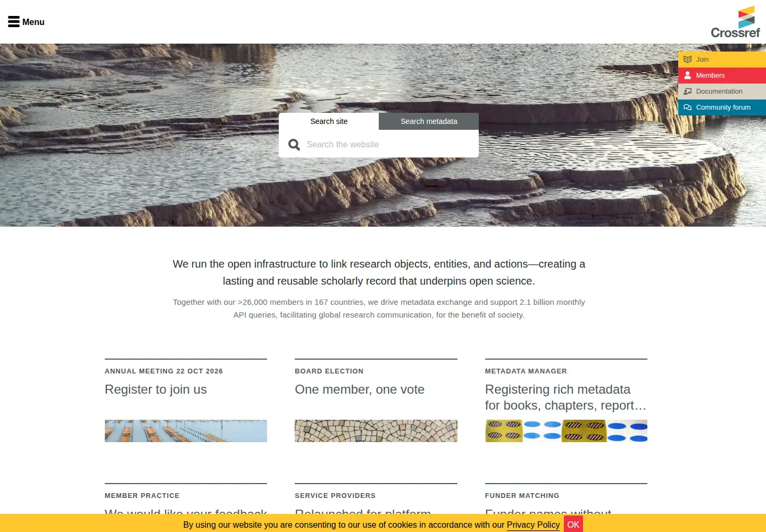Click the One member, one vote mosaic thumbnail
This screenshot has width=766, height=532.
tap(376, 431)
